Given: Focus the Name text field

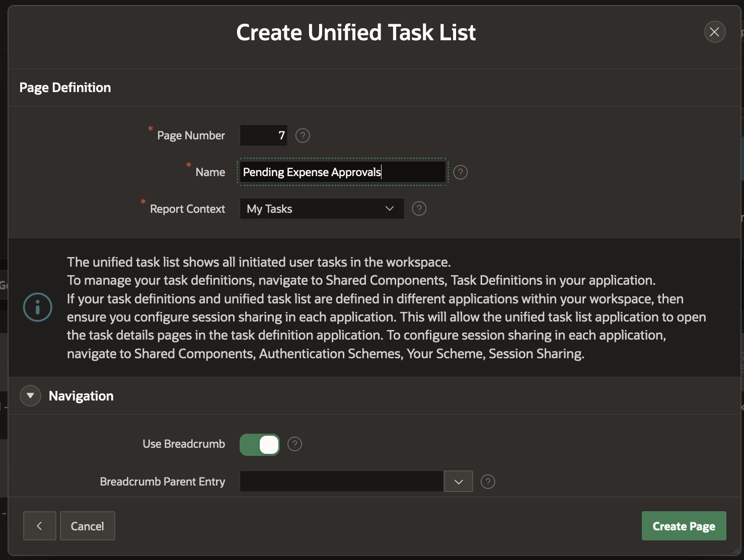Looking at the screenshot, I should [x=342, y=172].
